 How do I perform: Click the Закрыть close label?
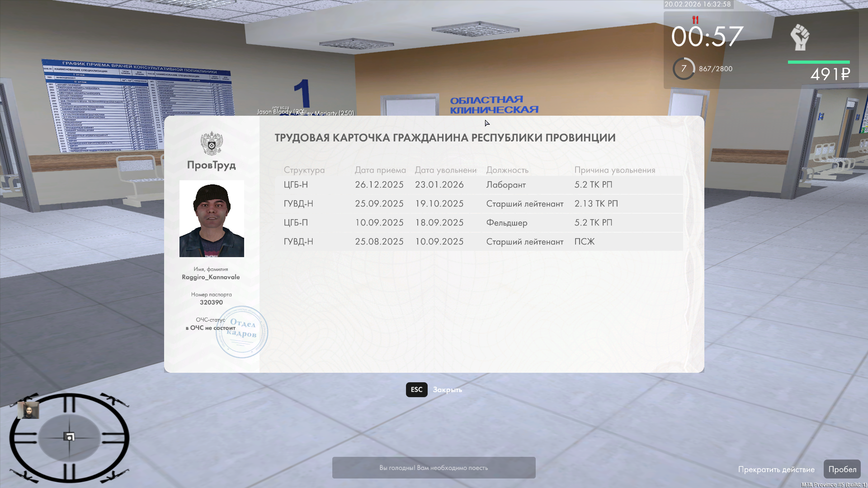tap(447, 389)
